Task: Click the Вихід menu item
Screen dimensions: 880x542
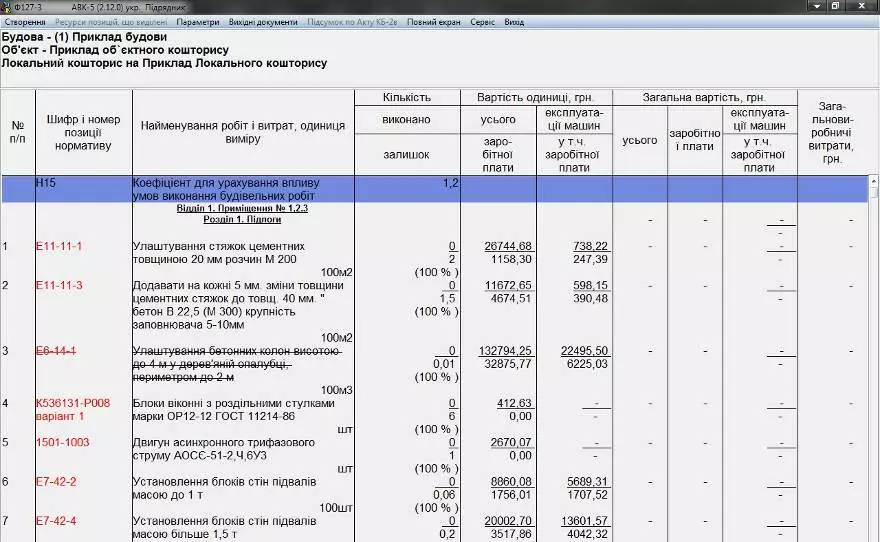Action: pos(514,21)
